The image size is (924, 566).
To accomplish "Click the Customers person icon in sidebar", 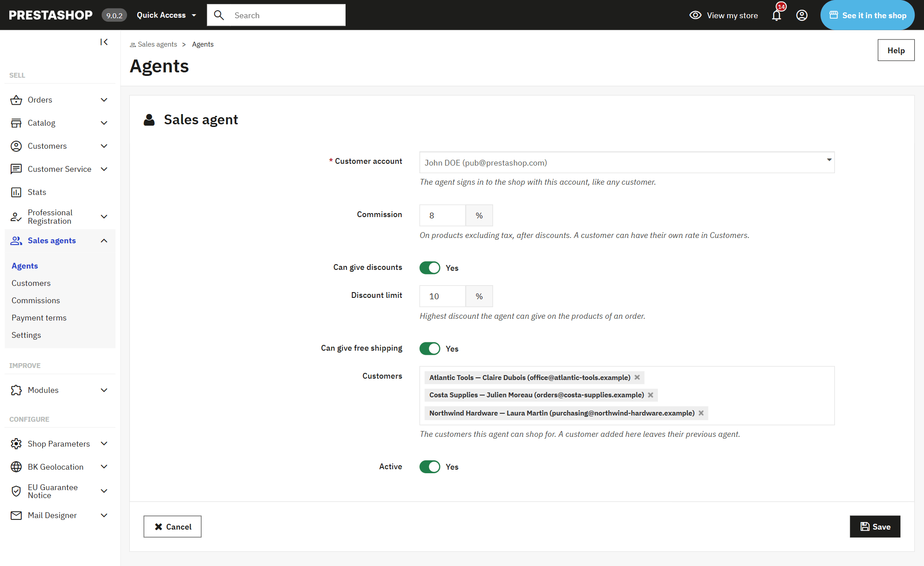I will point(16,146).
